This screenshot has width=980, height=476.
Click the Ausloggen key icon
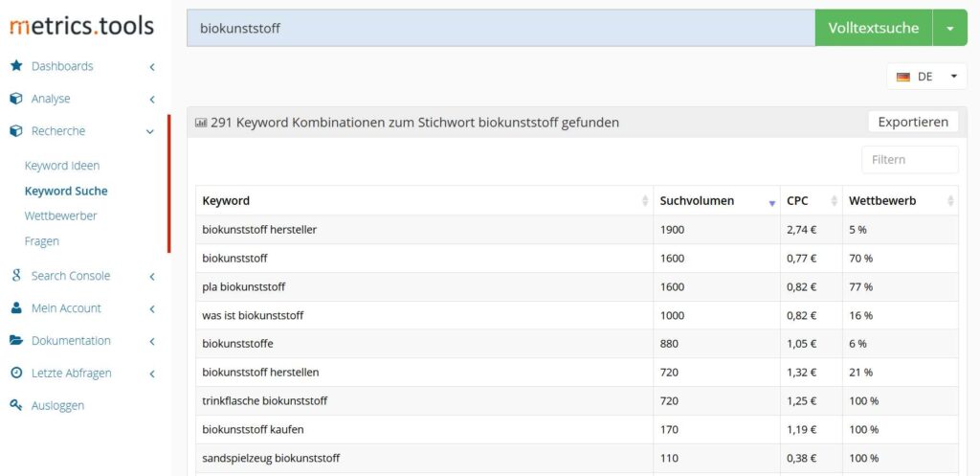17,405
